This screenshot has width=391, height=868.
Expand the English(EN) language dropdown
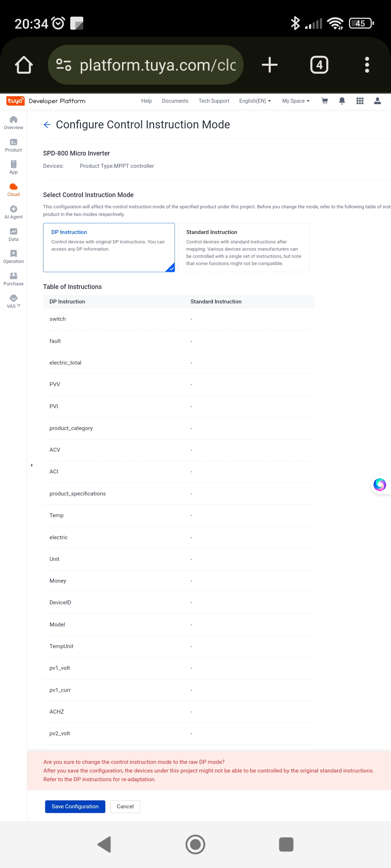255,101
